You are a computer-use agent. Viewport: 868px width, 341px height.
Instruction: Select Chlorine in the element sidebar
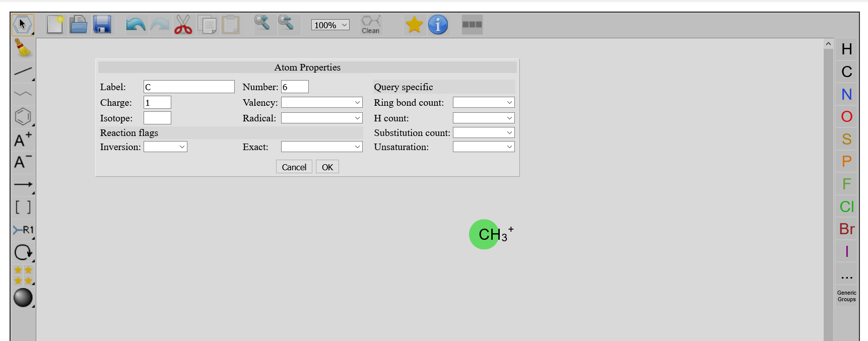click(x=846, y=207)
